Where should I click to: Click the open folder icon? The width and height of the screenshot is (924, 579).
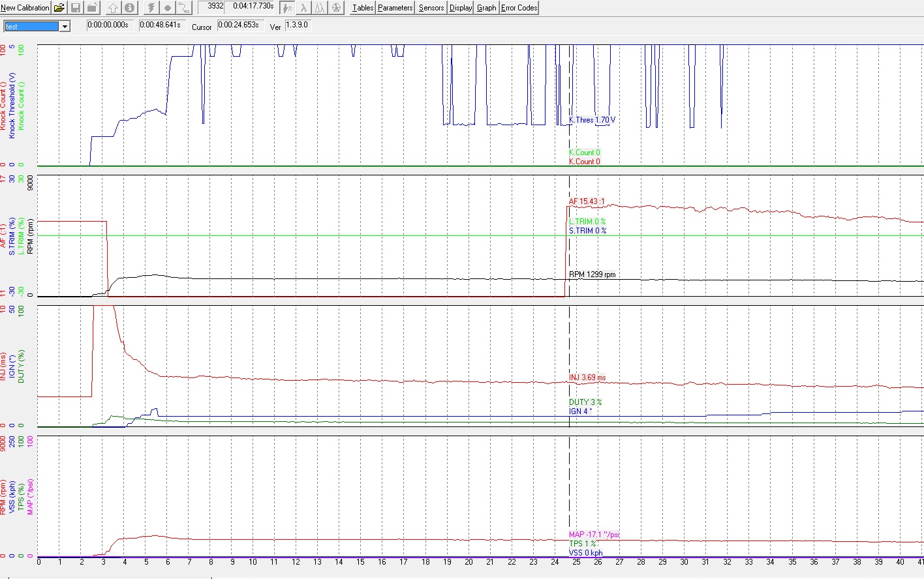59,8
